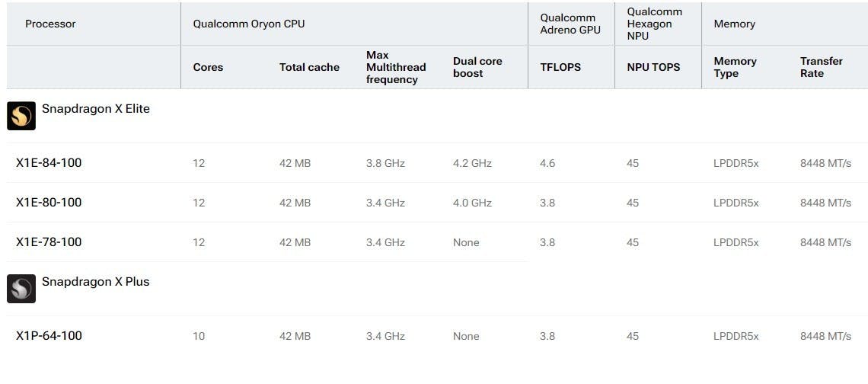Screen dimensions: 868x384
Task: Click the X1E-78-100 model label
Action: pyautogui.click(x=49, y=242)
